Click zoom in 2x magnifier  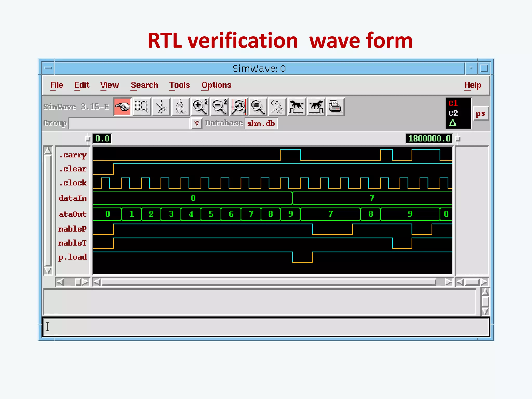(x=200, y=107)
